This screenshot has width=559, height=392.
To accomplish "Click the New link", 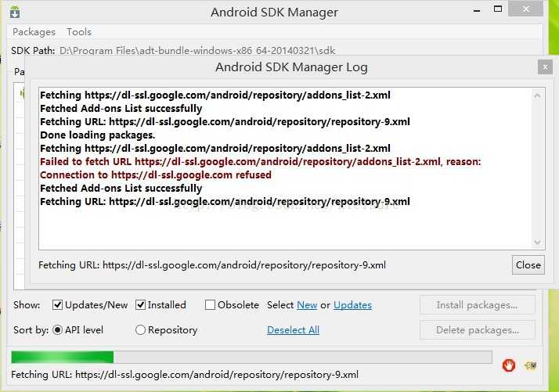I will (x=307, y=305).
